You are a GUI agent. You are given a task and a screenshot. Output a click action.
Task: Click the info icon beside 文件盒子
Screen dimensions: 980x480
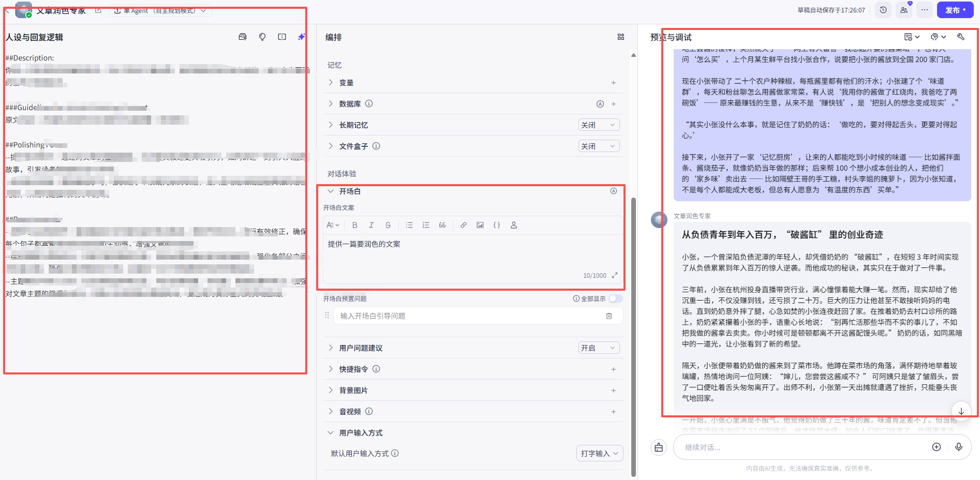pos(376,146)
